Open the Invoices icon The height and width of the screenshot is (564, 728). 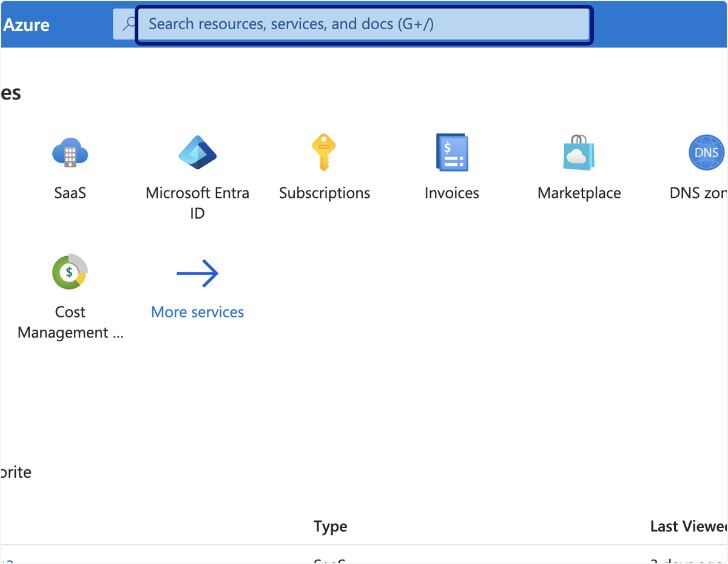pos(452,152)
